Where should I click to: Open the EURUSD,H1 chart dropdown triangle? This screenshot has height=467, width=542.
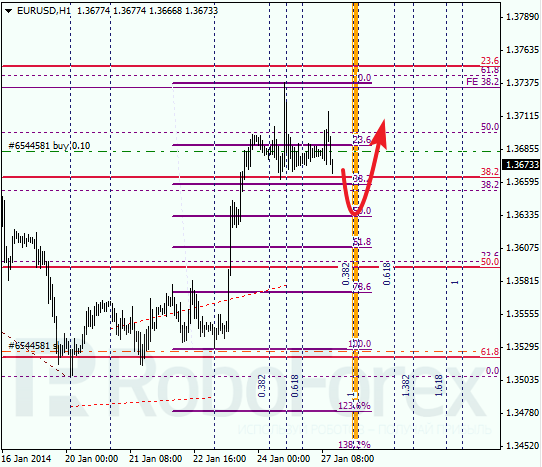(9, 11)
